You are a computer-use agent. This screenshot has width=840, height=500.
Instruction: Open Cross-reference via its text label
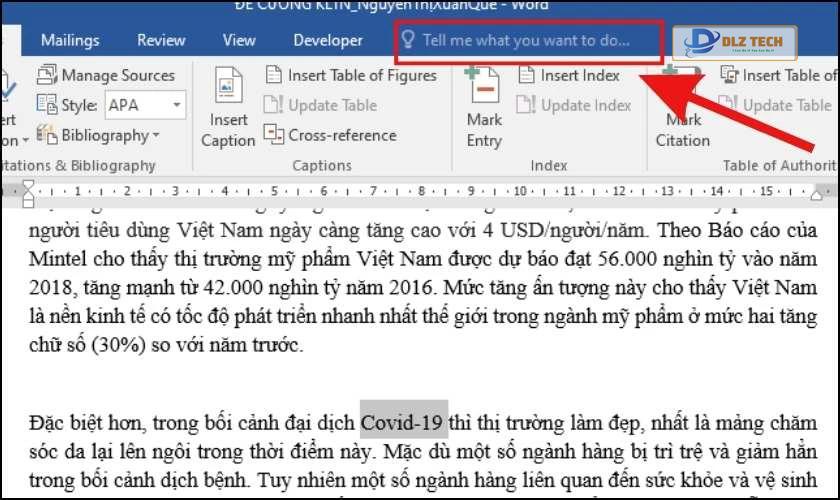[x=342, y=136]
